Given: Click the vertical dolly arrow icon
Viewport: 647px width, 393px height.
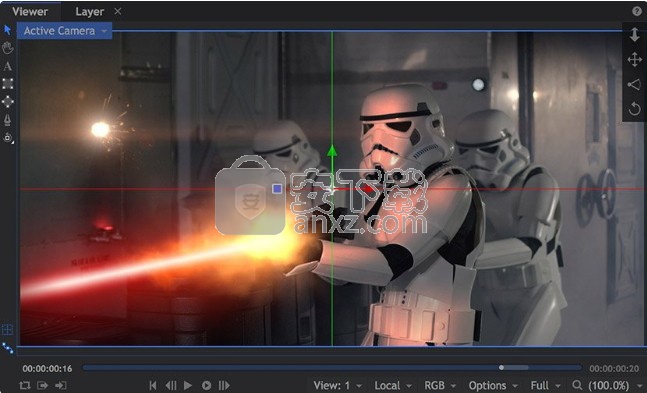Looking at the screenshot, I should tap(634, 34).
